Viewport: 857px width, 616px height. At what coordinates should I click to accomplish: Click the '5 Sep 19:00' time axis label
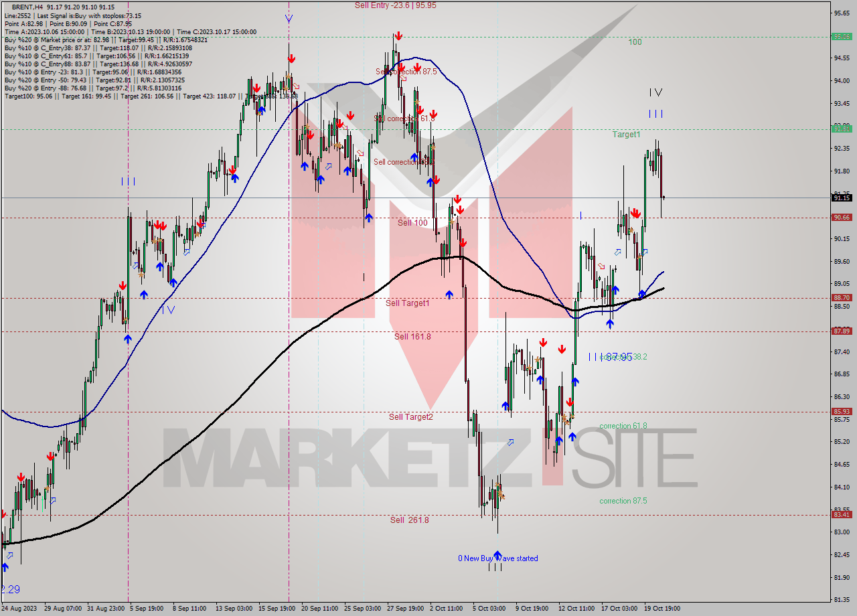146,609
